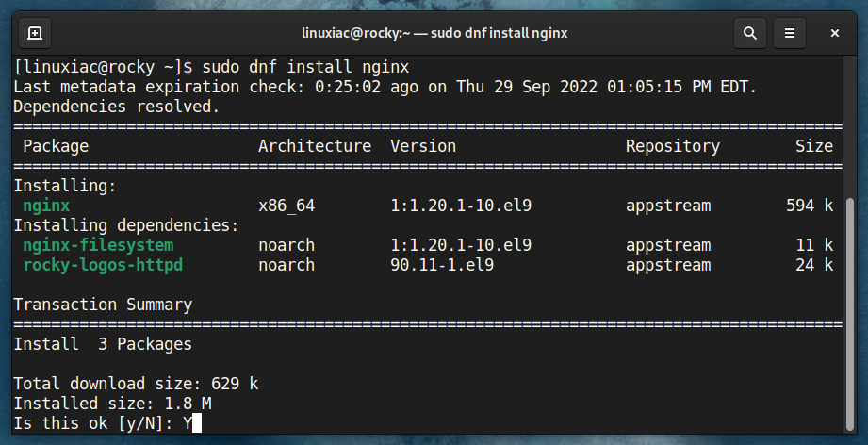This screenshot has height=445, width=868.
Task: Click the 'Architecture' column header
Action: [315, 146]
